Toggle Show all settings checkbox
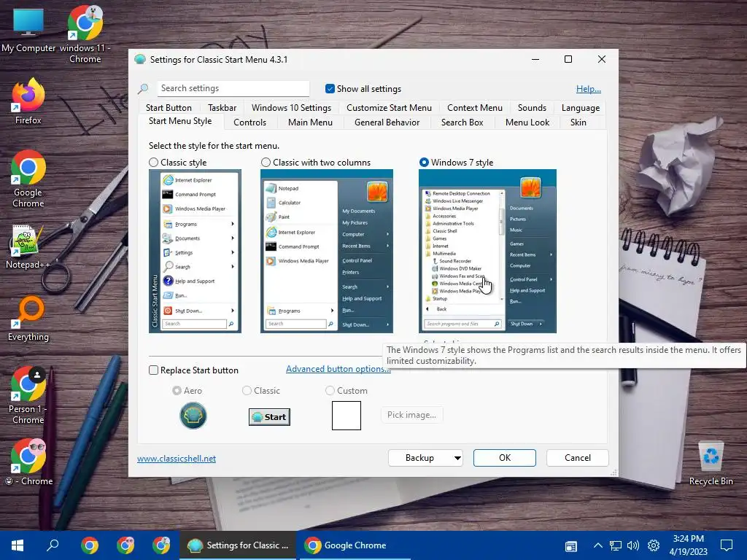This screenshot has width=747, height=560. tap(330, 88)
